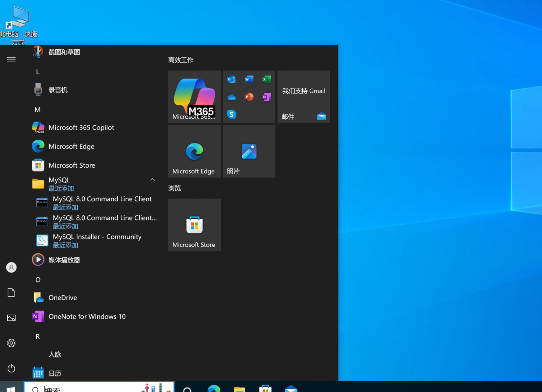Click the Power icon
The width and height of the screenshot is (542, 392).
11,368
